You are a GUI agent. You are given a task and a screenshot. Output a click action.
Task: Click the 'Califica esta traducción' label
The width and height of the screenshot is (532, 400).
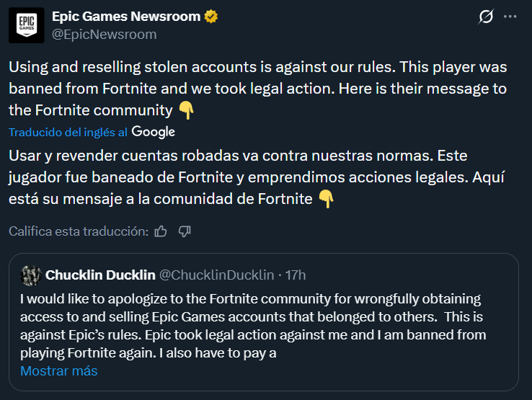pyautogui.click(x=79, y=231)
